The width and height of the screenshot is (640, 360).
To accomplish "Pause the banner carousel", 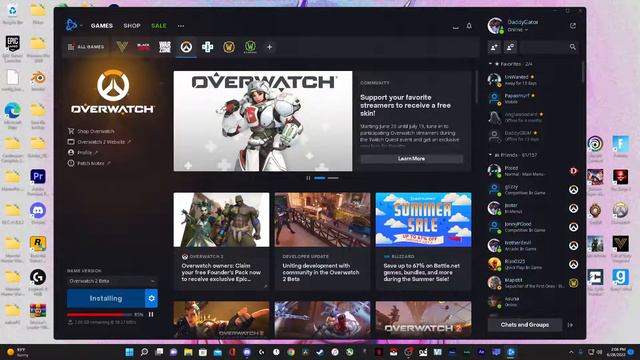I will tap(308, 178).
